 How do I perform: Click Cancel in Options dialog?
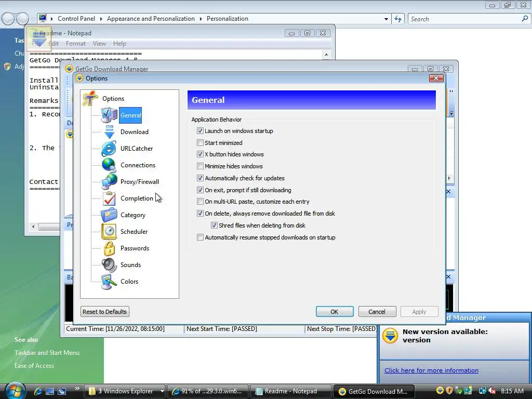click(377, 312)
